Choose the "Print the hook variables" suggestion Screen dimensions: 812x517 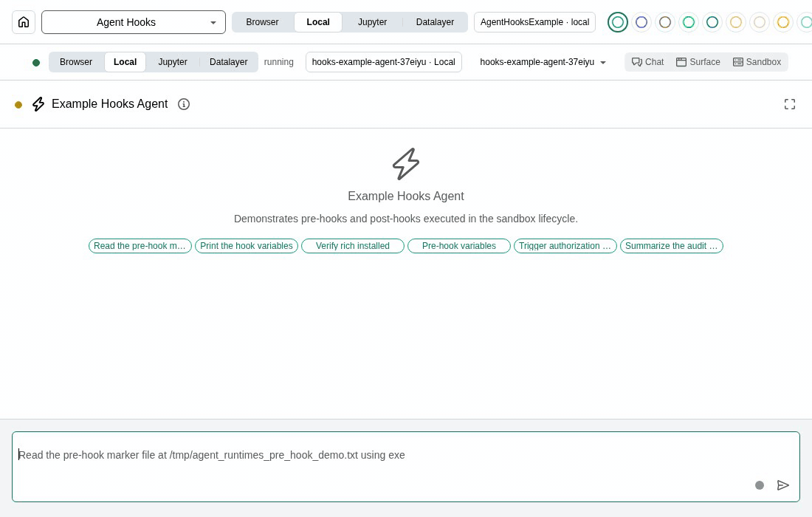(247, 246)
